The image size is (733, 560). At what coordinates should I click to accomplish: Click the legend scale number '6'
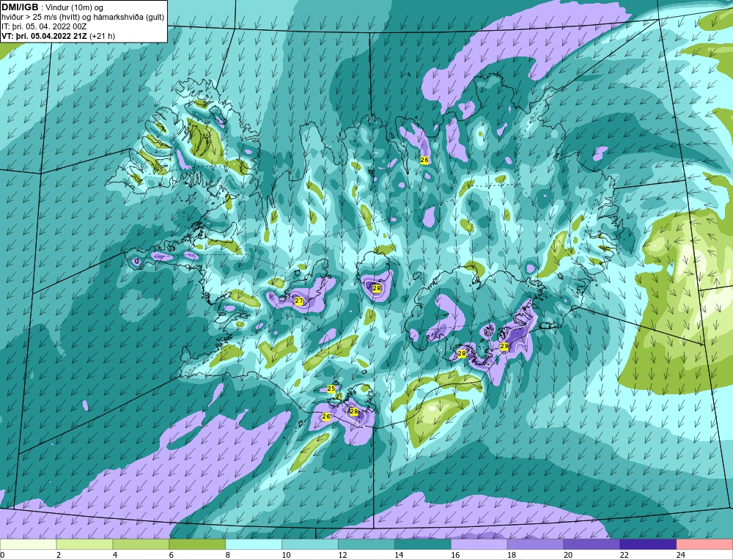coord(171,555)
